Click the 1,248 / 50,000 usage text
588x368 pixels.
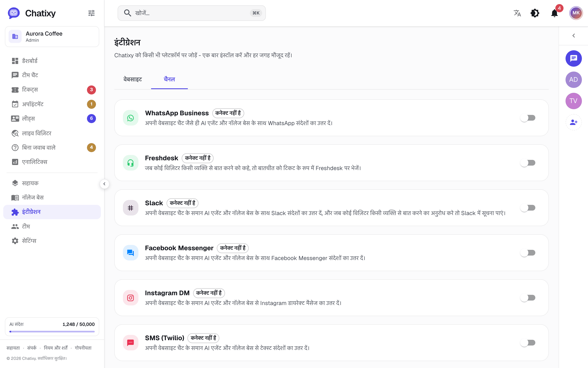coord(78,324)
